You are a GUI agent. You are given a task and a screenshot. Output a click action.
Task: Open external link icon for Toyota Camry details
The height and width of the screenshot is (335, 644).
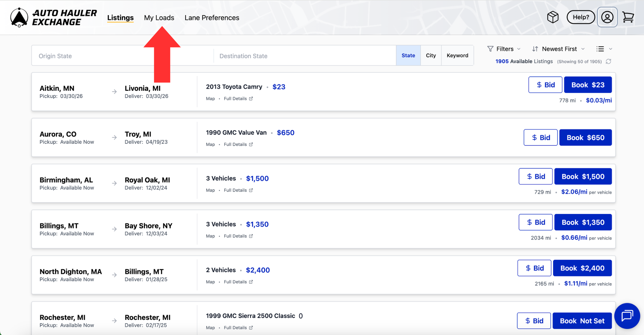point(251,99)
